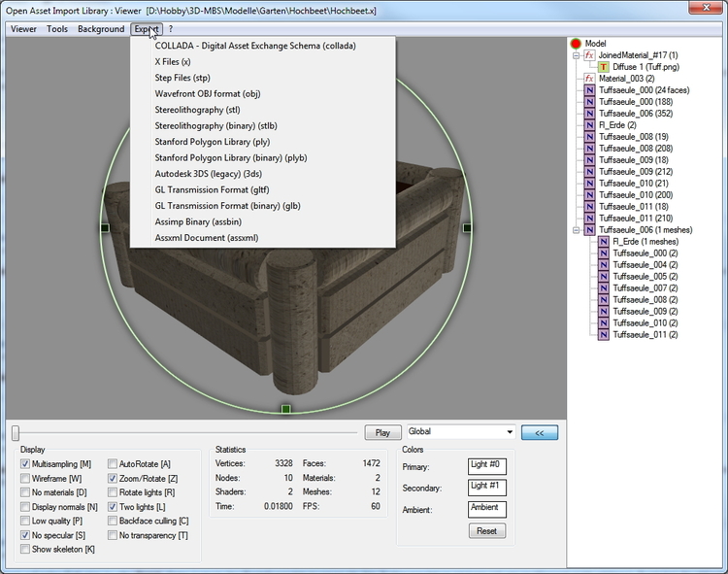Click the Ambient color box
The height and width of the screenshot is (574, 728).
(x=487, y=510)
